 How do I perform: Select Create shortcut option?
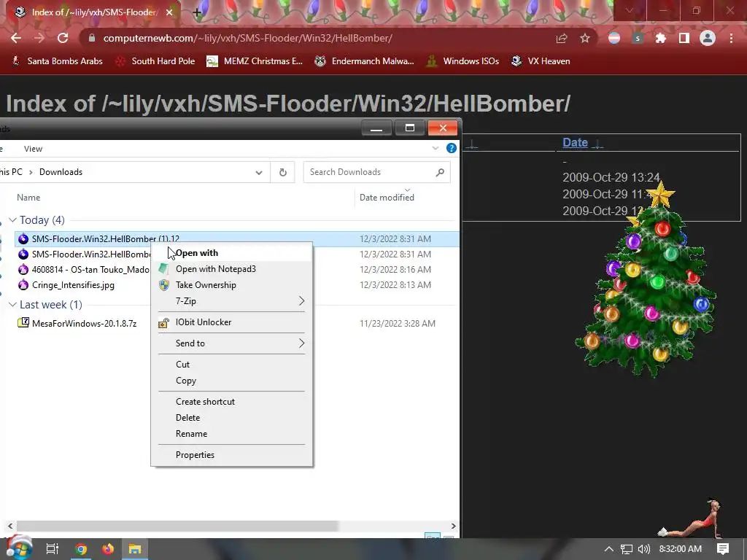tap(231, 402)
